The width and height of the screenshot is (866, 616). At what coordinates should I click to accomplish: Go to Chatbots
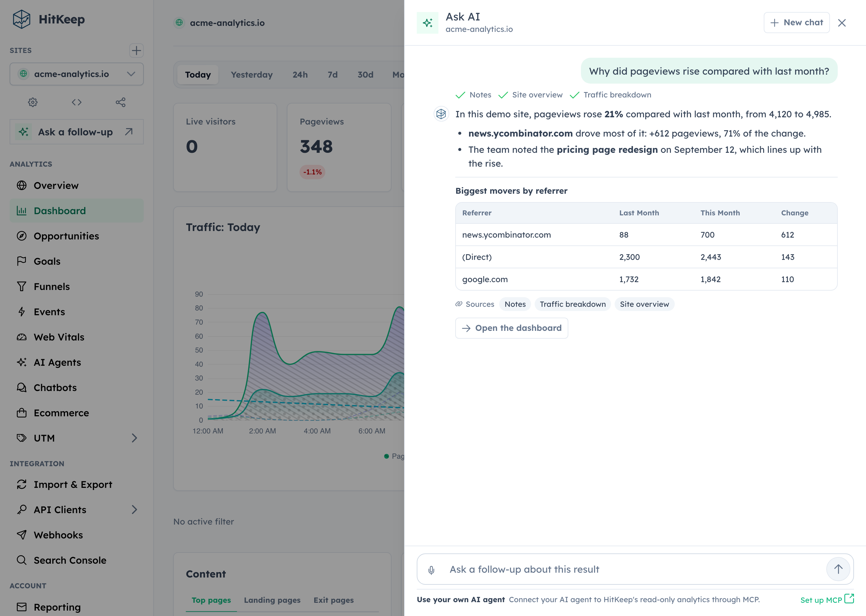[77, 388]
